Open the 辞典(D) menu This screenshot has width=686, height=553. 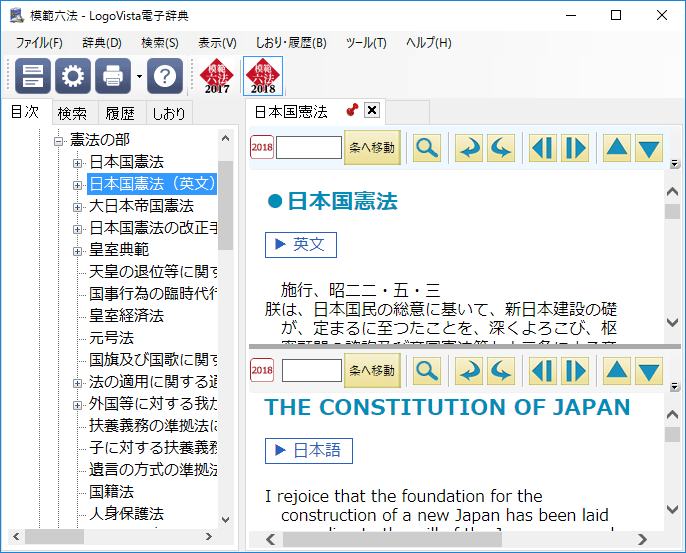(102, 43)
